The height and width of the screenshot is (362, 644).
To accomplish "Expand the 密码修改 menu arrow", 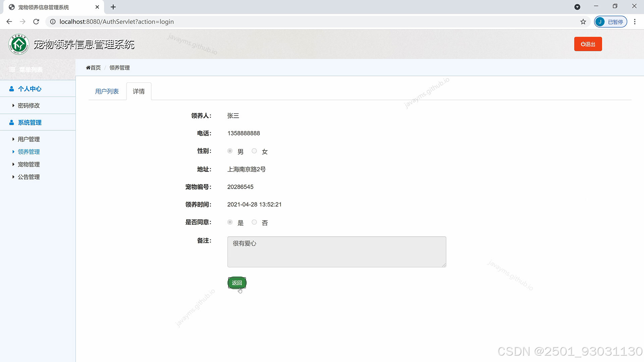I will pos(13,106).
